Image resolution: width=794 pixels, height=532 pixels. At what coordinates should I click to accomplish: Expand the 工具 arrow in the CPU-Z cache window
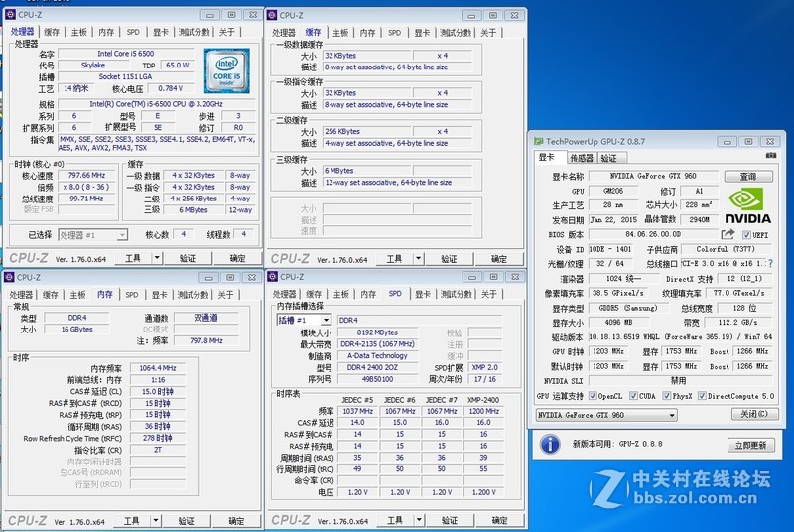click(x=418, y=259)
